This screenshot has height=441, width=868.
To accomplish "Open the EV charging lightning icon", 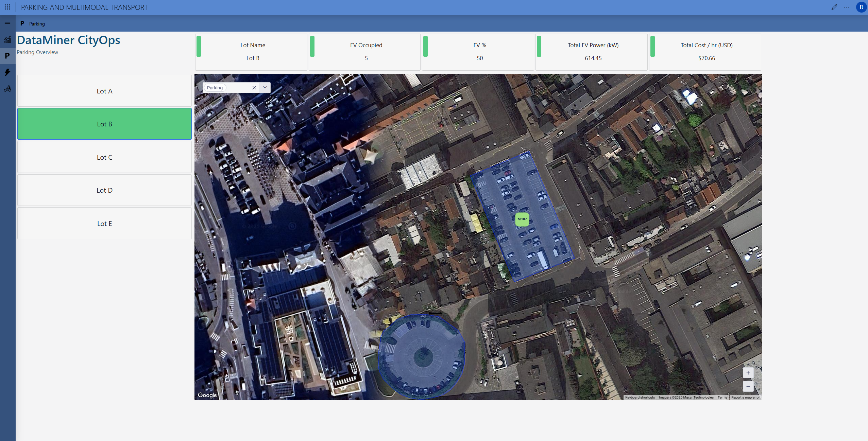I will [7, 72].
